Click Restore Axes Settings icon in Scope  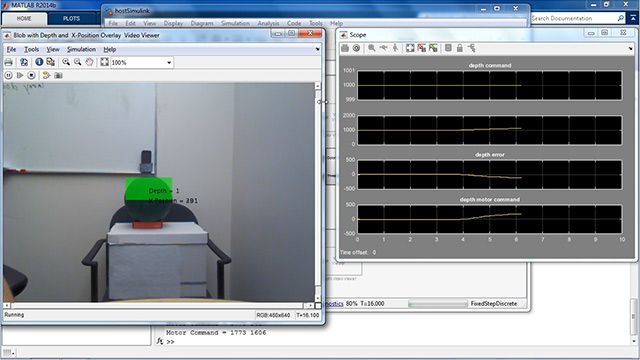[433, 48]
